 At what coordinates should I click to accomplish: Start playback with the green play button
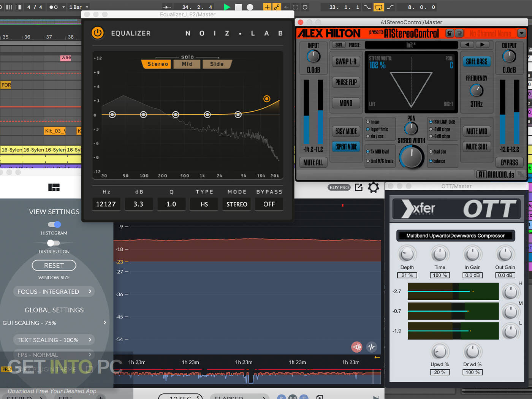point(227,7)
